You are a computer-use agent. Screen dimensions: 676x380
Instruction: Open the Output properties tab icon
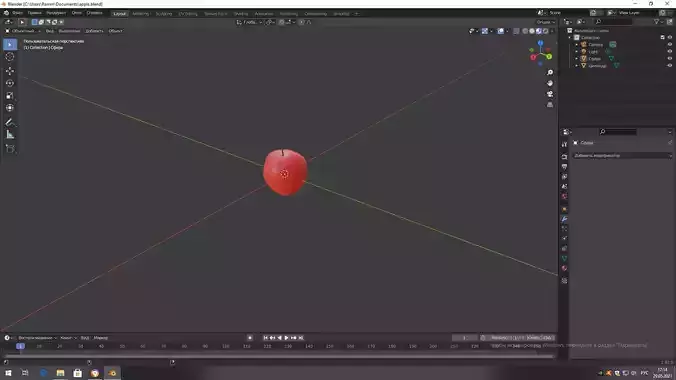[564, 166]
